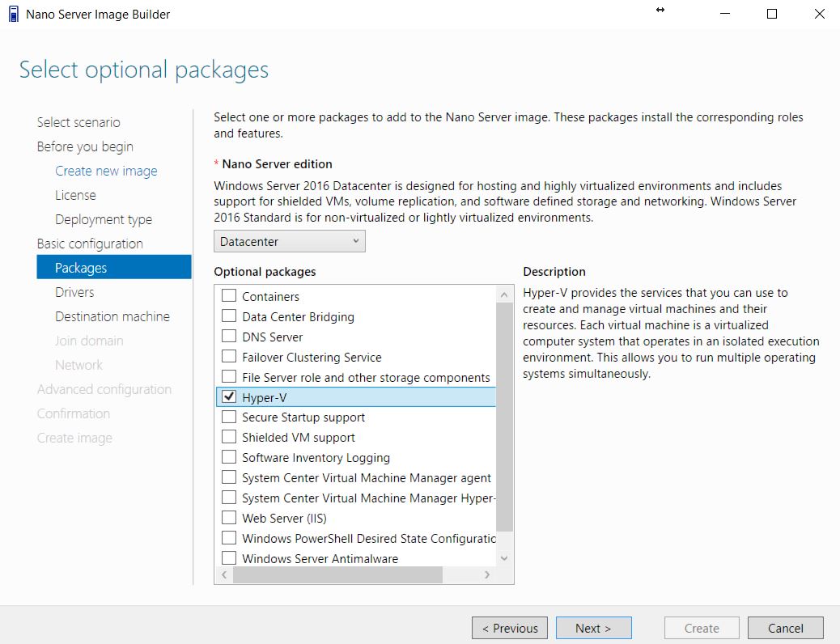Check the Data Center Bridging checkbox
840x644 pixels.
(229, 316)
